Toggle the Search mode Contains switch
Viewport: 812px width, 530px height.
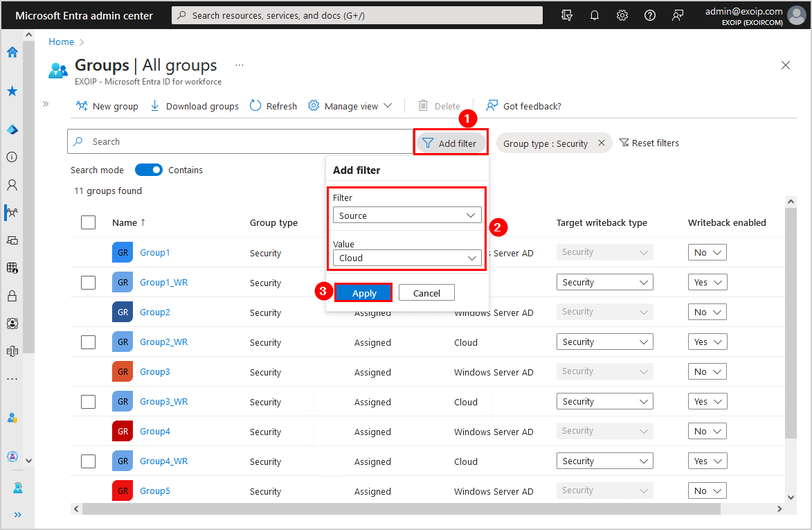pos(148,170)
